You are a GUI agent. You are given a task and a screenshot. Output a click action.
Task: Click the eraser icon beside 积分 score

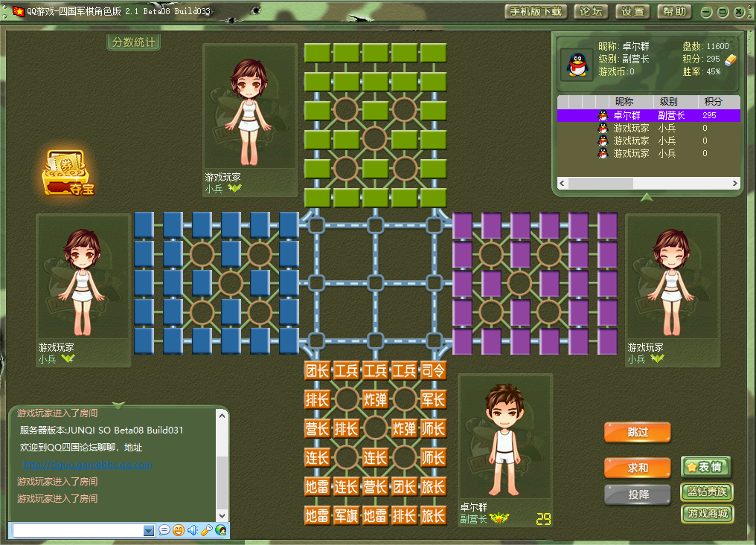point(730,59)
